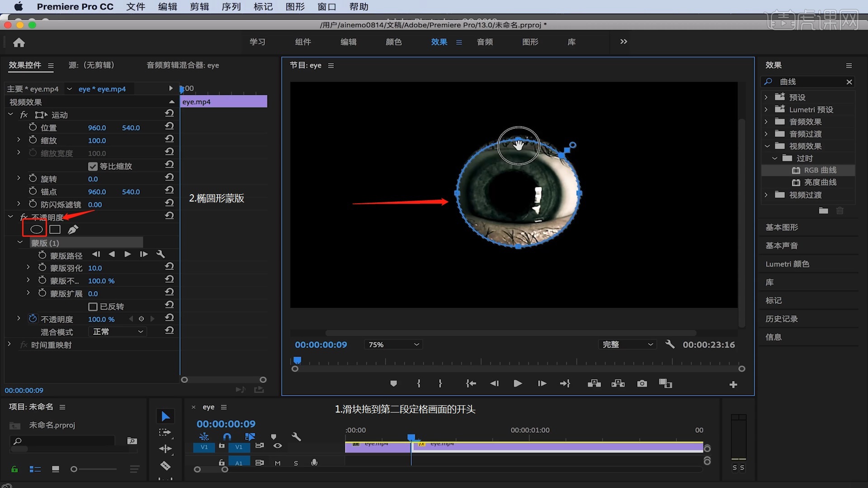868x488 pixels.
Task: Reset the mask feather value
Action: tap(170, 267)
